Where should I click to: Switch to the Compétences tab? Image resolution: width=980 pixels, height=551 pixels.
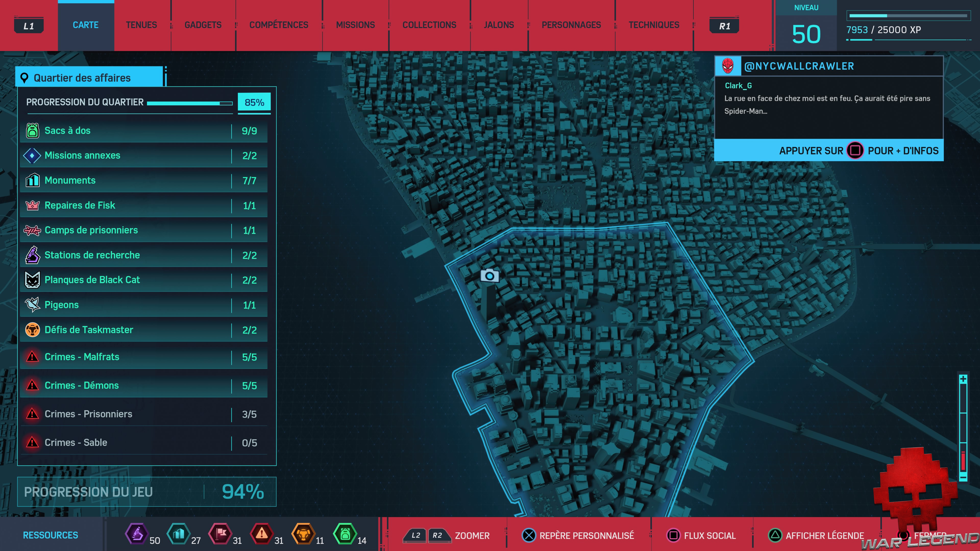278,25
